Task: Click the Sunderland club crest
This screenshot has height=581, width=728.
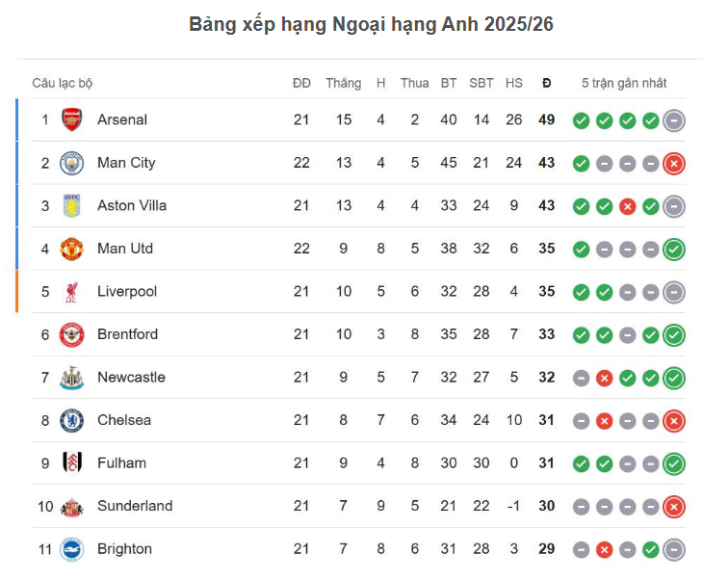Action: click(72, 506)
